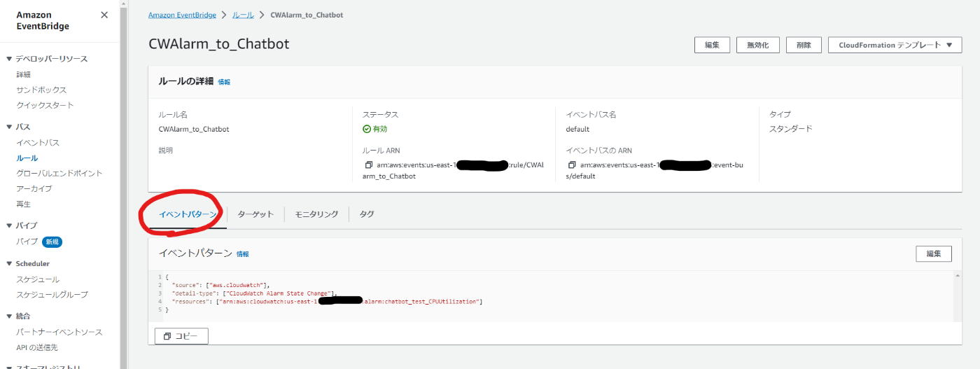
Task: Switch to イベントパターン tab
Action: (x=188, y=214)
